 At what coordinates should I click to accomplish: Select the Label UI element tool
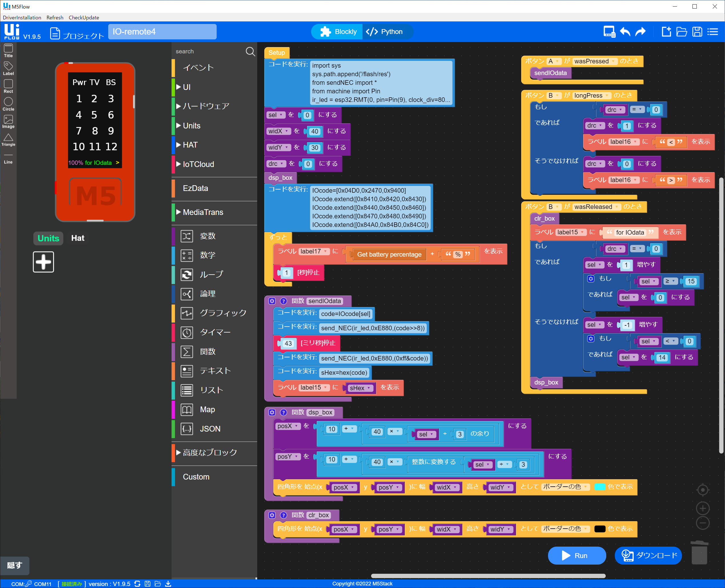tap(8, 68)
